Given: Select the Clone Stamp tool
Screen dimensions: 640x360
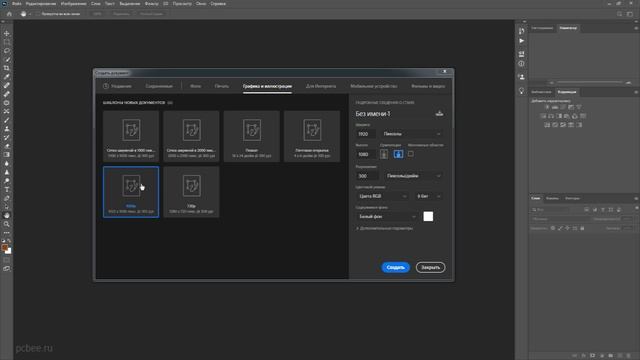Looking at the screenshot, I should [x=7, y=129].
